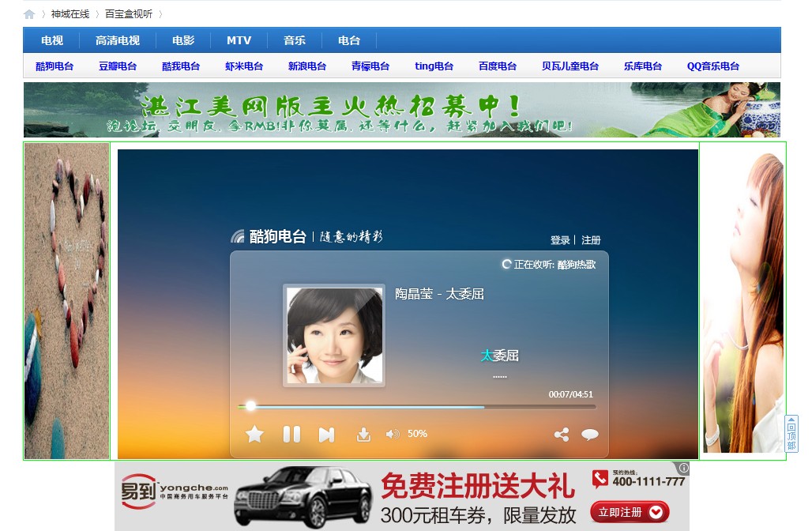Download the current song 太委屈

363,434
